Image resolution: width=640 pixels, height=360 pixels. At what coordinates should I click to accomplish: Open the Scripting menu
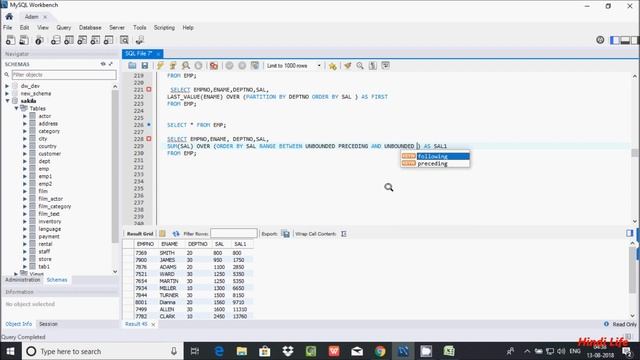[x=164, y=27]
